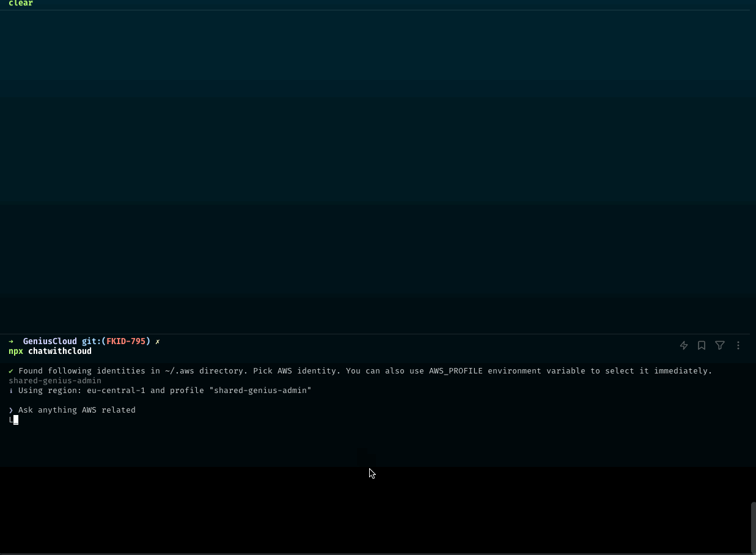Click the Ask anything AWS related prompt

pyautogui.click(x=76, y=410)
